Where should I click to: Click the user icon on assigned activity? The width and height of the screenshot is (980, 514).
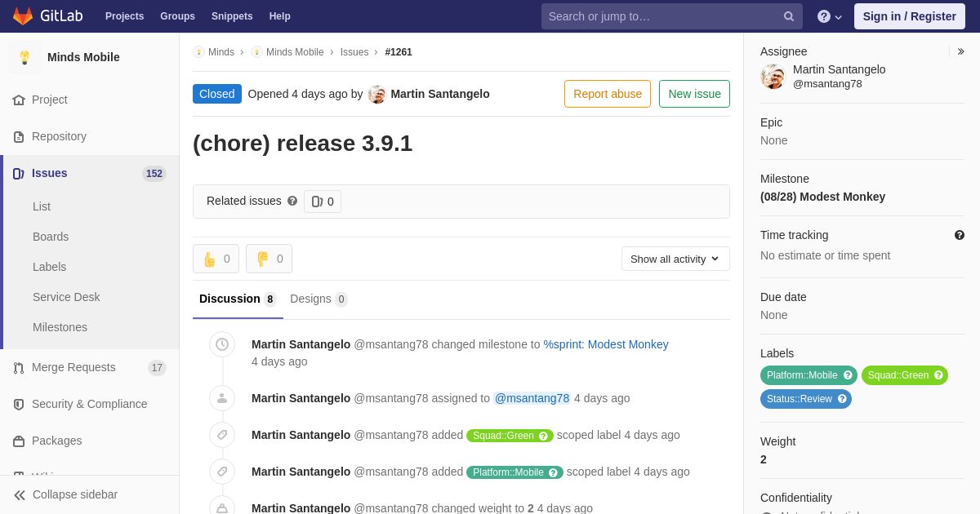point(222,398)
